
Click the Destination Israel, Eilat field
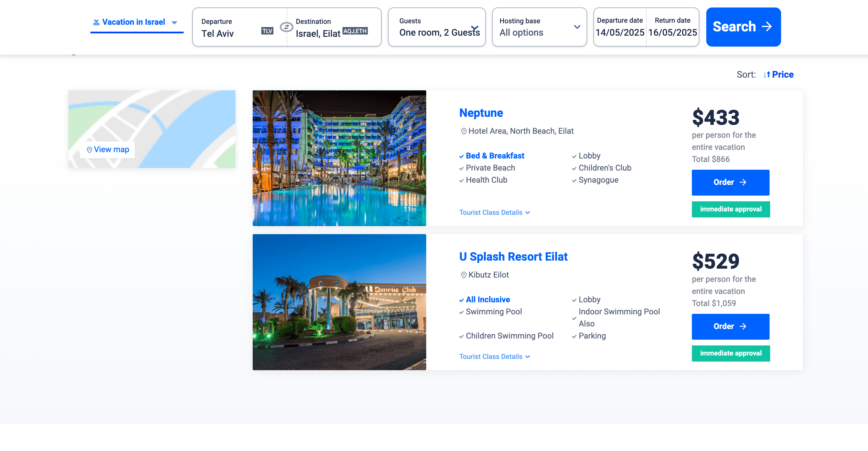[x=334, y=28]
